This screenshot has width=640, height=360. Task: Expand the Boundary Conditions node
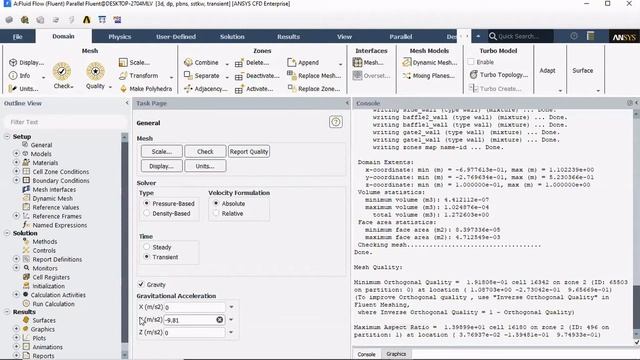point(16,180)
